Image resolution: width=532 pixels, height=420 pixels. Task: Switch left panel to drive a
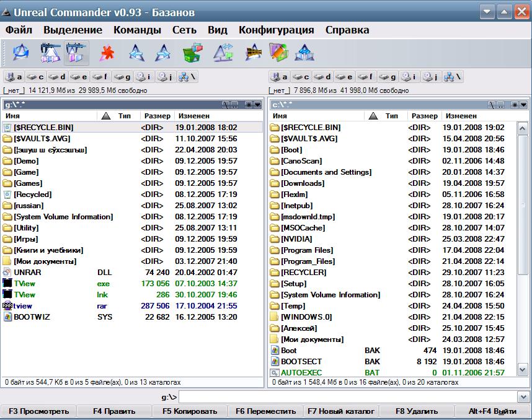14,77
